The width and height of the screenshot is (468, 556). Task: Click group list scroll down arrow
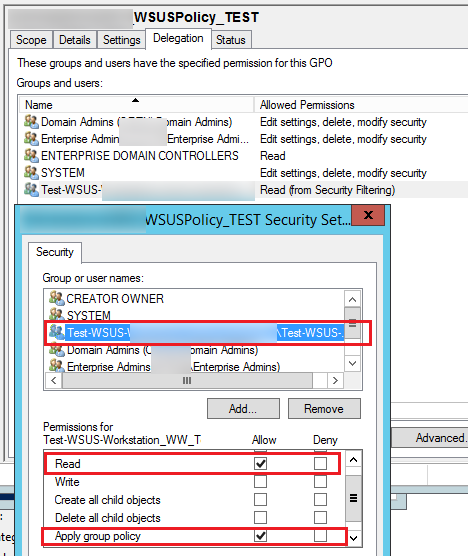click(x=352, y=363)
